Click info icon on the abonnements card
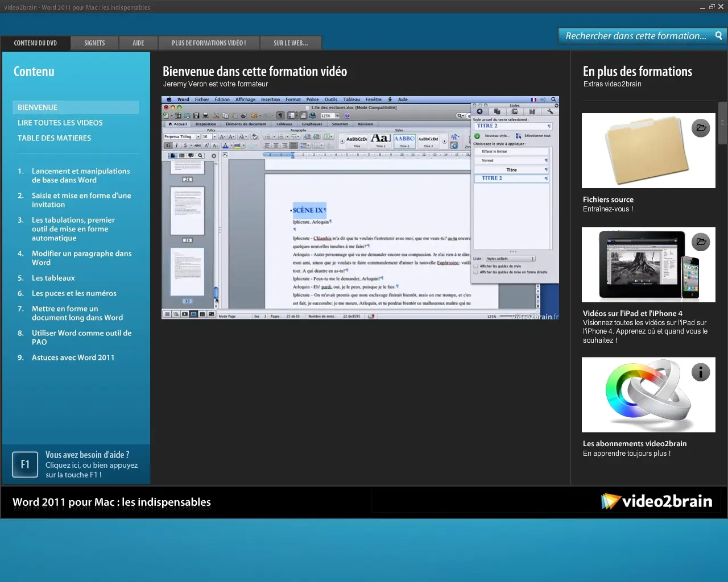 [x=701, y=372]
